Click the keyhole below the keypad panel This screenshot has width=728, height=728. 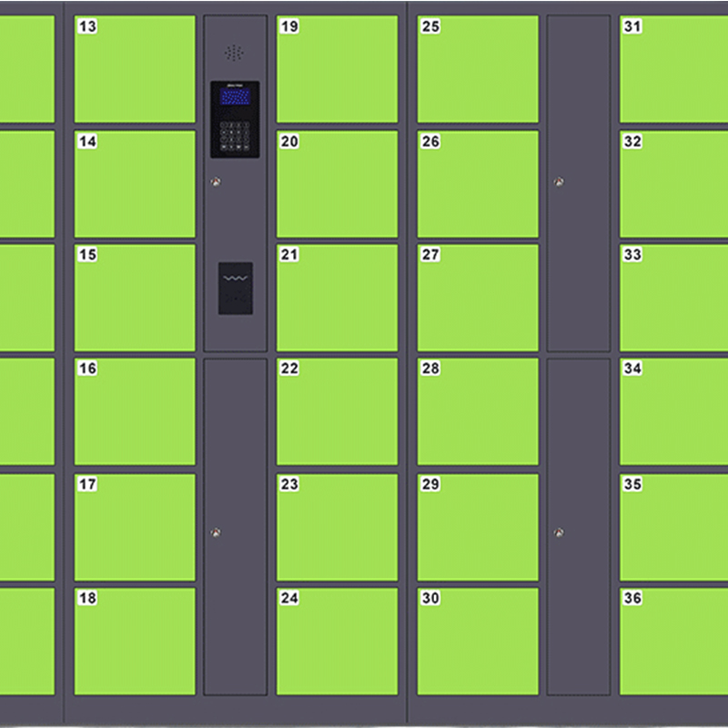click(215, 182)
